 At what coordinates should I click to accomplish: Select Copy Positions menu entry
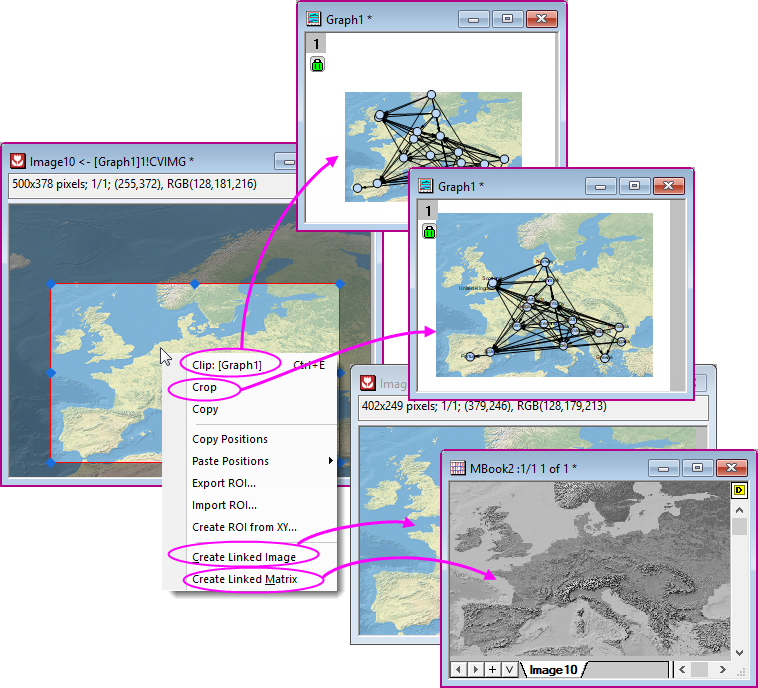[230, 439]
